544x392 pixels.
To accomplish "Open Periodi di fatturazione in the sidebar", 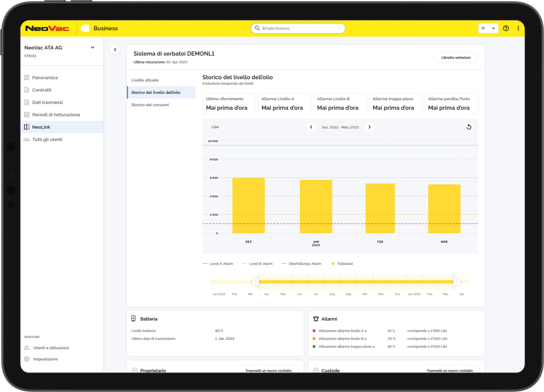I will (62, 115).
